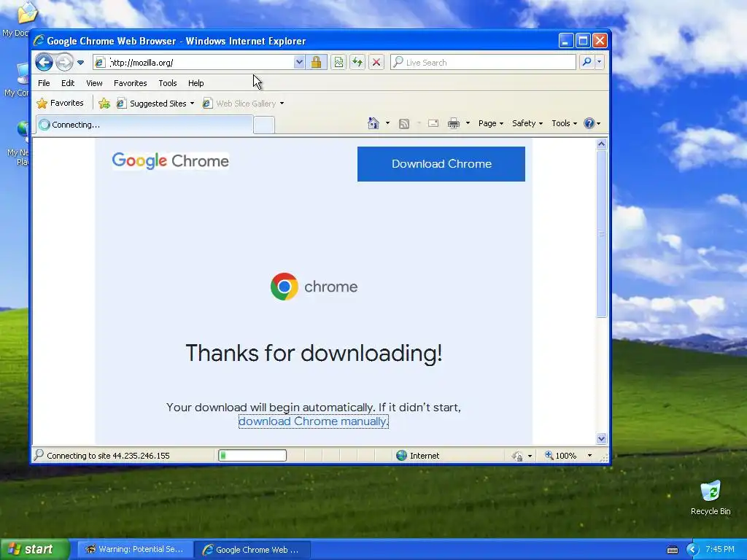Open the Tools command bar menu
The width and height of the screenshot is (747, 560).
[x=564, y=123]
